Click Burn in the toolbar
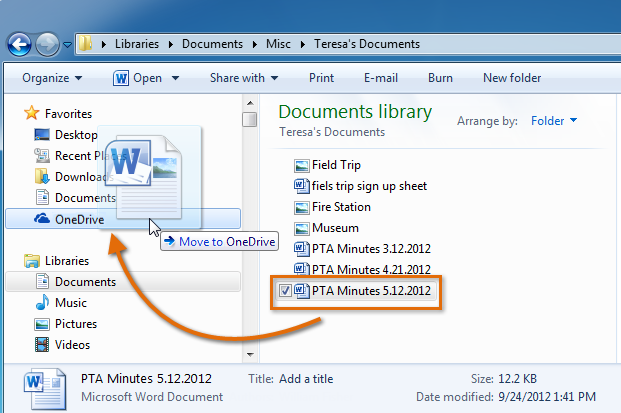Image resolution: width=621 pixels, height=413 pixels. 440,78
